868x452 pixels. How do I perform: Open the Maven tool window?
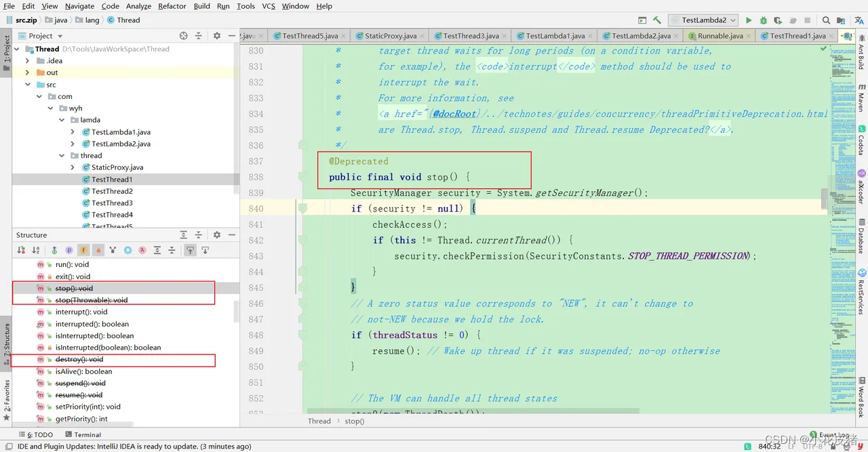pyautogui.click(x=861, y=98)
